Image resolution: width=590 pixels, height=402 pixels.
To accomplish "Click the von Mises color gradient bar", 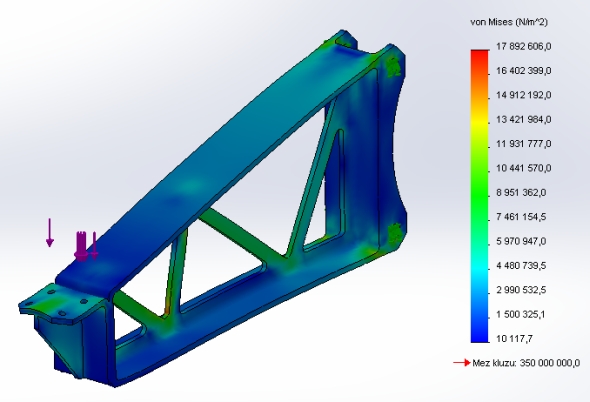I will coord(479,196).
